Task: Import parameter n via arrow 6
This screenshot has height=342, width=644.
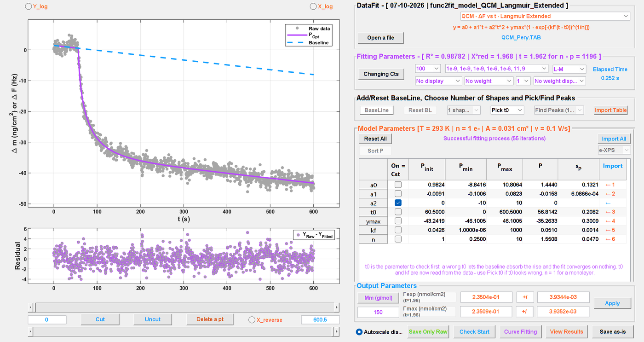Action: point(610,239)
